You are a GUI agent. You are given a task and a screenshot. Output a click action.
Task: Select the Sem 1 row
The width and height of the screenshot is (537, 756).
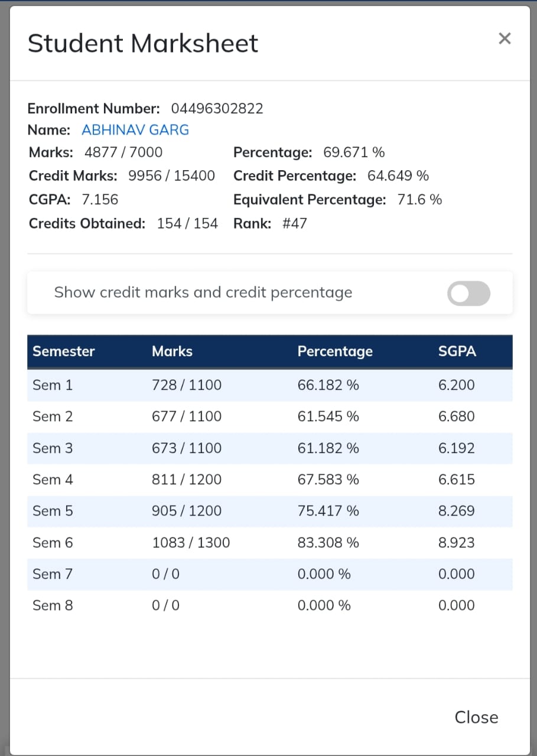pos(270,385)
